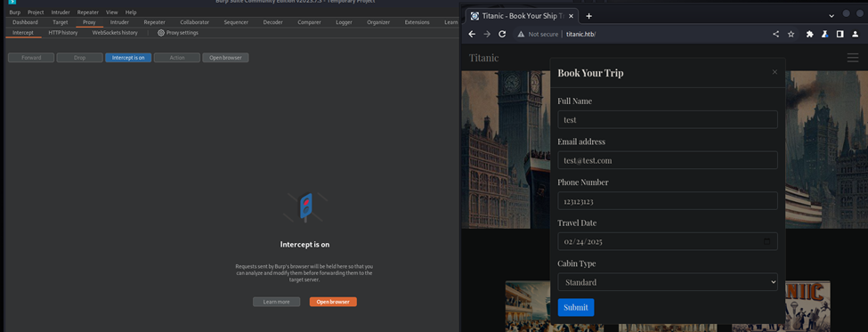This screenshot has height=332, width=868.
Task: Go back in browser history
Action: click(x=472, y=35)
